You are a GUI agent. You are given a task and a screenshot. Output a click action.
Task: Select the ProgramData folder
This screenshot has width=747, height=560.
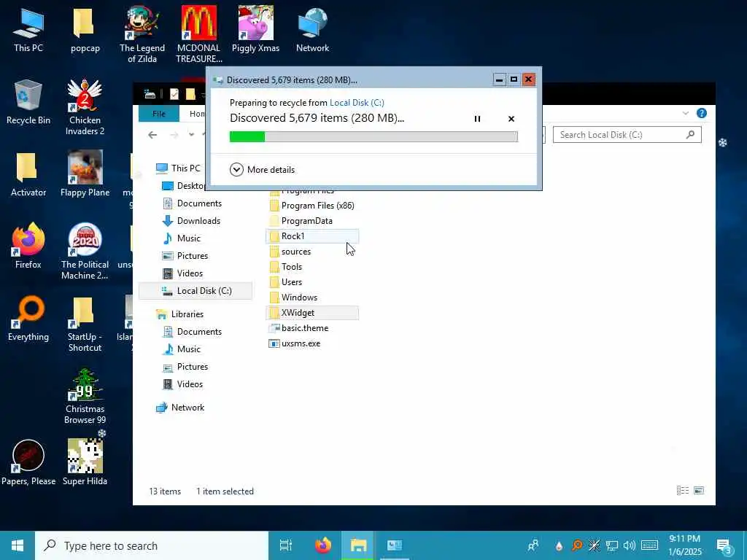301,221
